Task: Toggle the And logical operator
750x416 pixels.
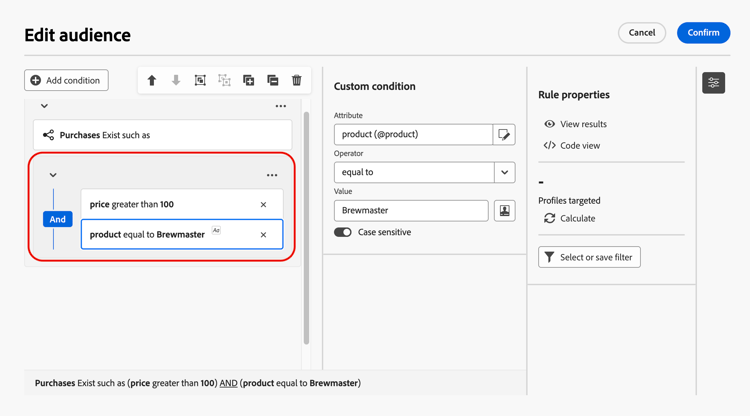Action: [58, 219]
